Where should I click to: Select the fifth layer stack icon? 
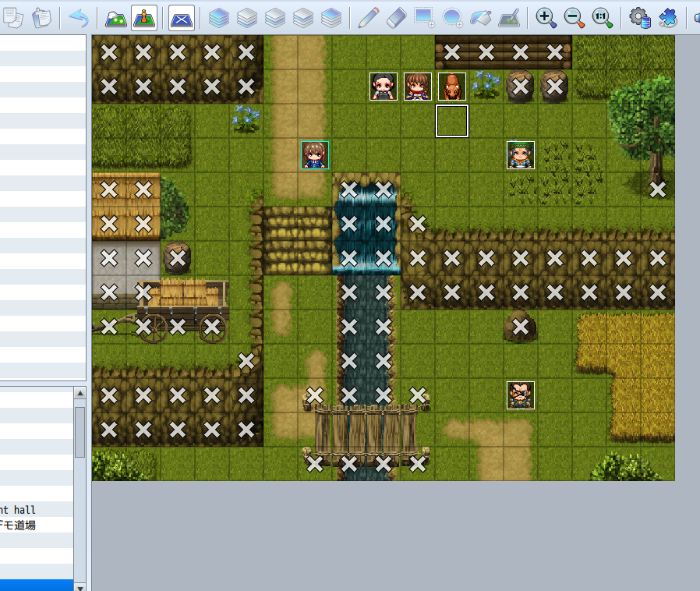[331, 18]
